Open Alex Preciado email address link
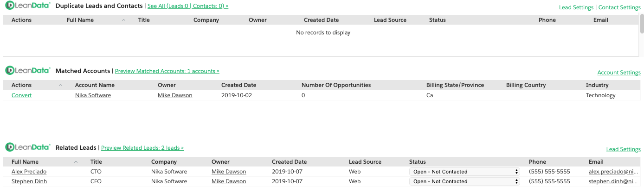The height and width of the screenshot is (193, 644). coord(614,172)
